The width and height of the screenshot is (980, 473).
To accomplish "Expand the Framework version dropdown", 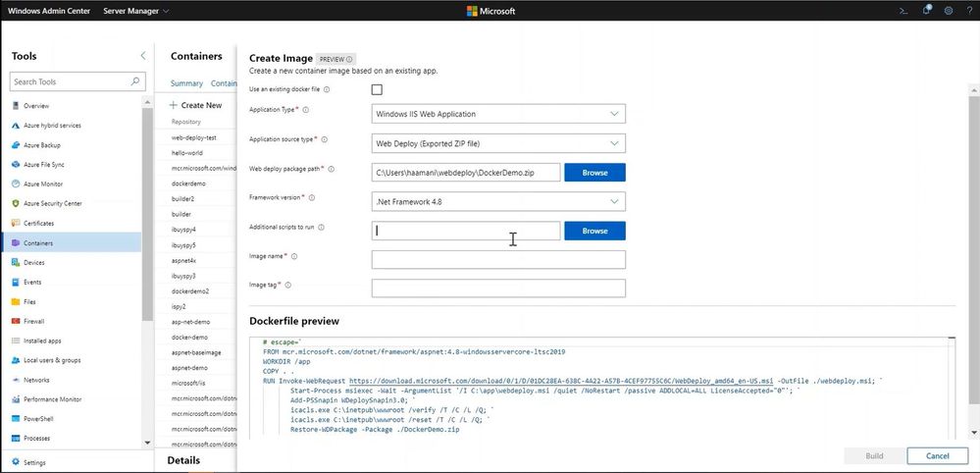I will click(498, 201).
